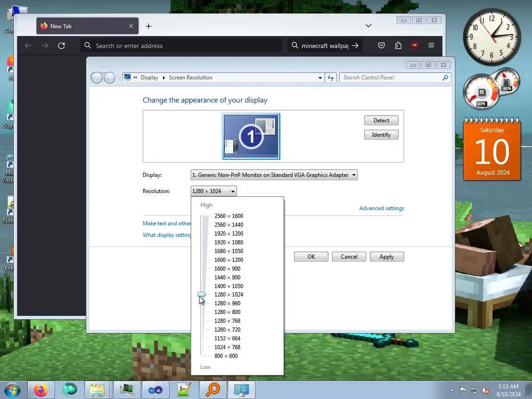The height and width of the screenshot is (399, 532).
Task: Open the Advanced settings link
Action: pyautogui.click(x=382, y=208)
